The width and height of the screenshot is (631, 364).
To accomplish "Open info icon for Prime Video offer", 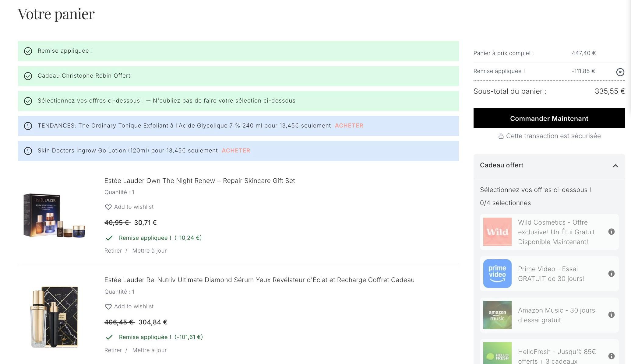I will click(611, 274).
